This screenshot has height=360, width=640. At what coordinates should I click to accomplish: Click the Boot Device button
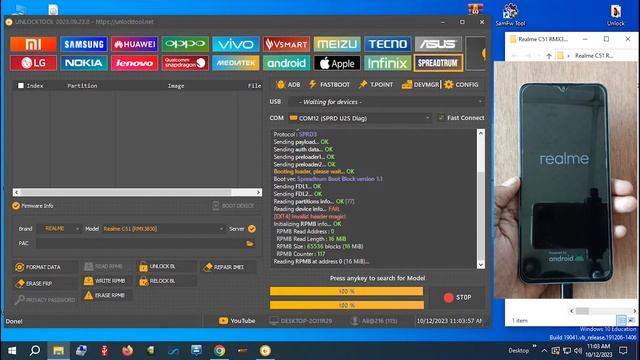234,206
